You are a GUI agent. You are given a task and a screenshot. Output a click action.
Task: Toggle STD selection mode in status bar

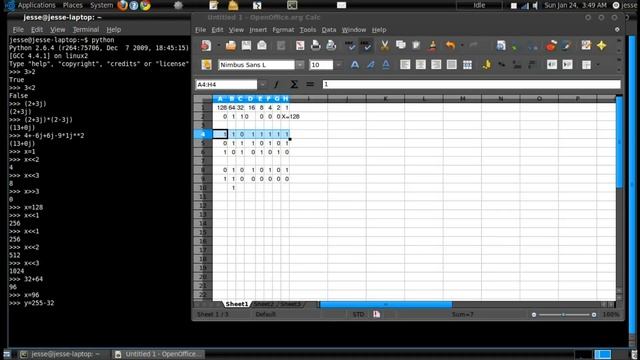click(358, 314)
